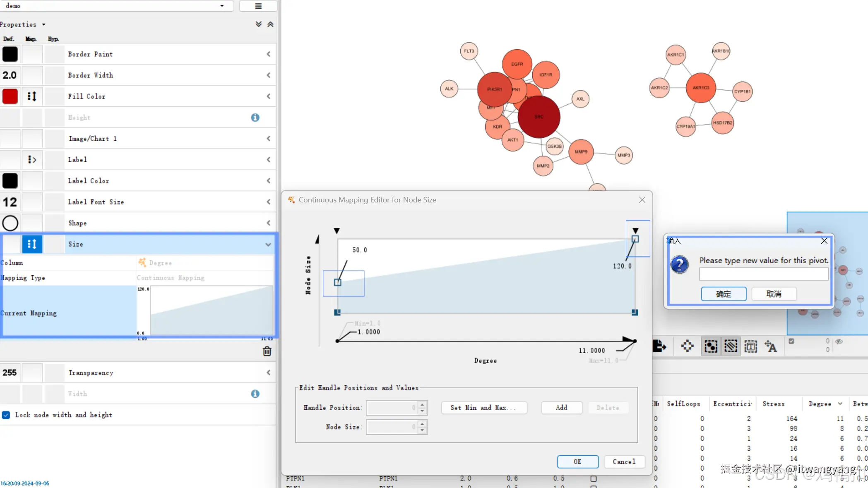The image size is (868, 488).
Task: Collapse the Size property expander
Action: (268, 244)
